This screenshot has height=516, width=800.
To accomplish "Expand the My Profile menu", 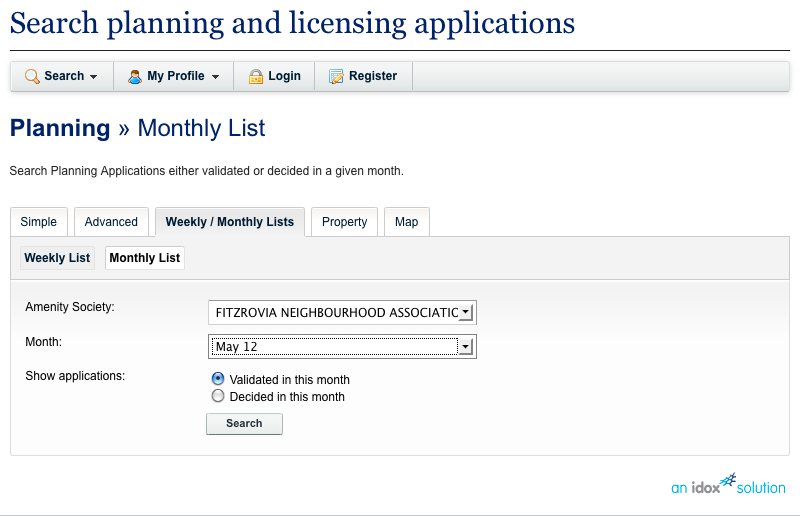I will point(214,77).
